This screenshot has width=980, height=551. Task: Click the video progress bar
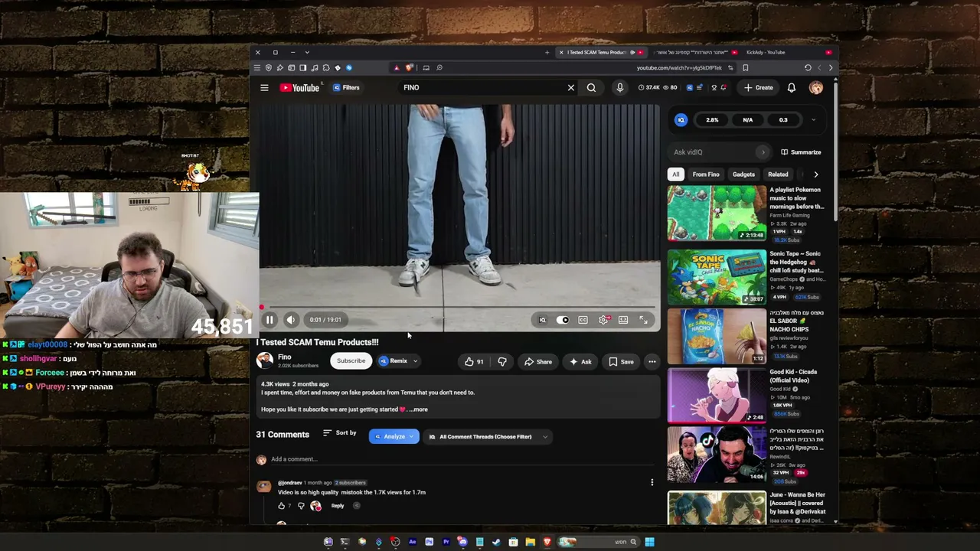tap(459, 308)
